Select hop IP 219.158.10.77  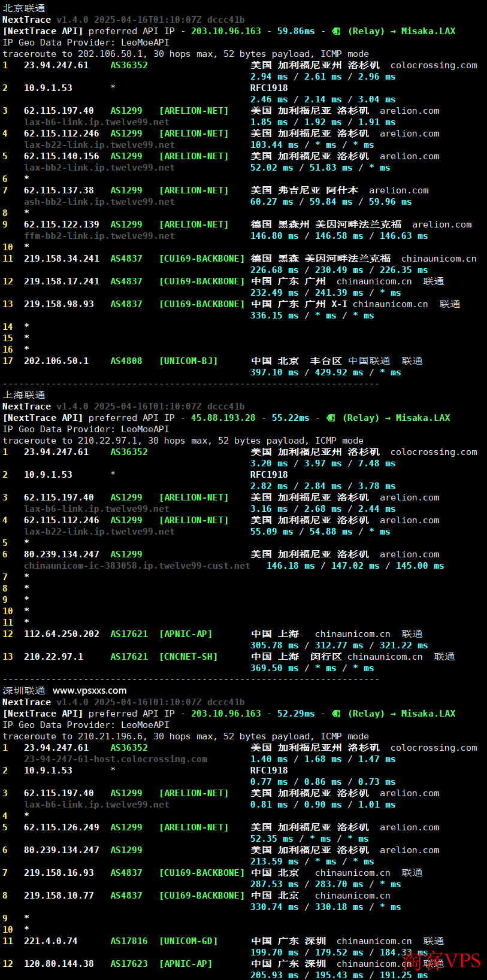[59, 896]
